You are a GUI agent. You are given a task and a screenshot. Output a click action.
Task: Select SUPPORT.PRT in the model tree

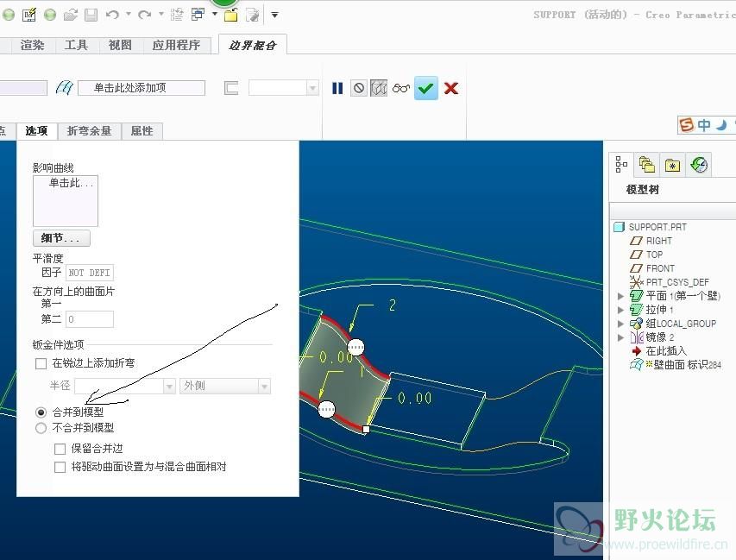(650, 227)
